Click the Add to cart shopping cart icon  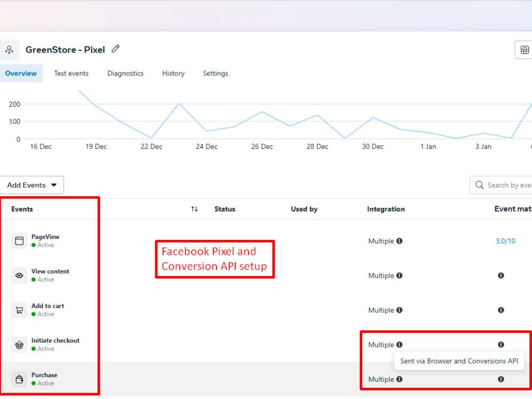coord(19,310)
